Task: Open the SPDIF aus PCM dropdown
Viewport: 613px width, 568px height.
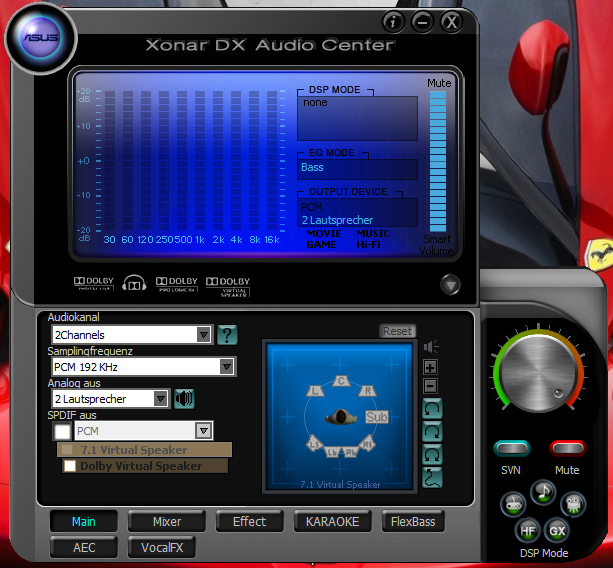Action: pos(144,431)
